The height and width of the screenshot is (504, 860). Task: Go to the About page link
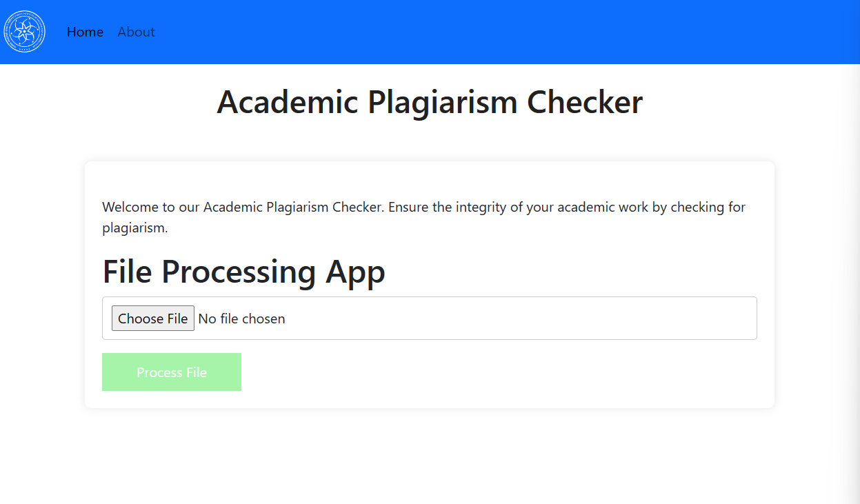(x=136, y=32)
